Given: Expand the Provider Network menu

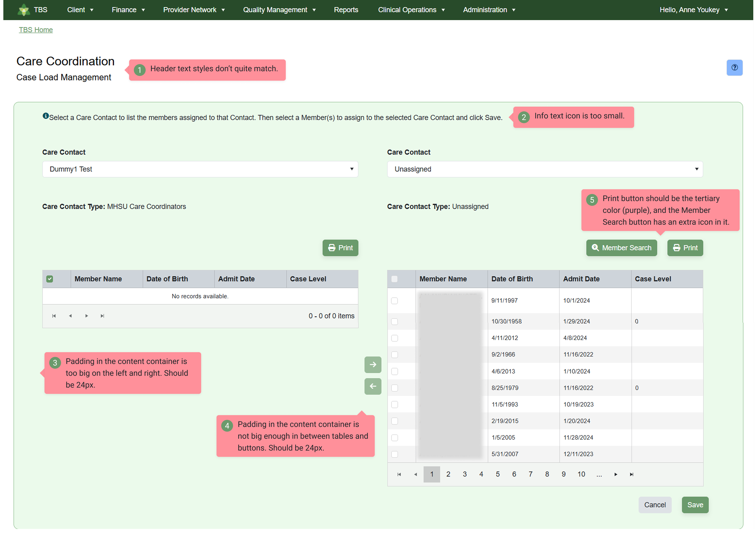Looking at the screenshot, I should (x=194, y=10).
